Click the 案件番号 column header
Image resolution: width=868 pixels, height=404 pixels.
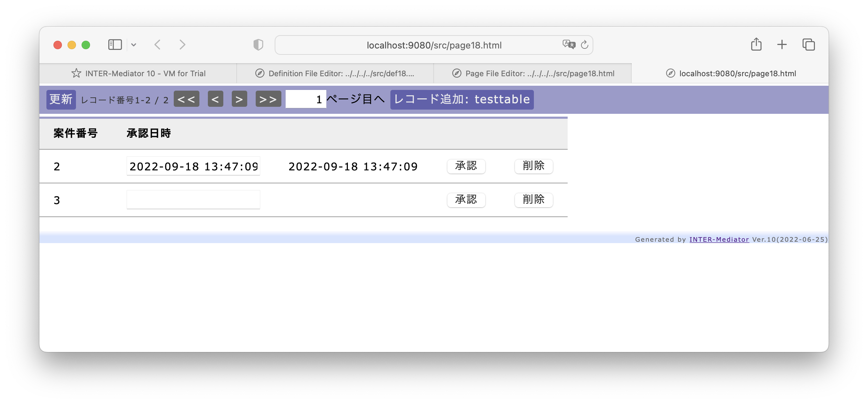(x=75, y=133)
